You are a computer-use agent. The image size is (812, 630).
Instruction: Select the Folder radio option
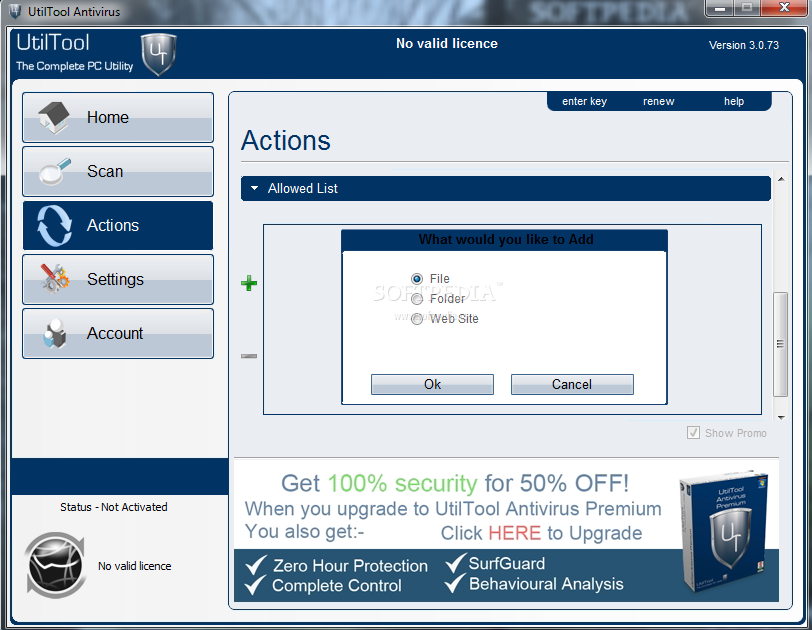click(417, 299)
